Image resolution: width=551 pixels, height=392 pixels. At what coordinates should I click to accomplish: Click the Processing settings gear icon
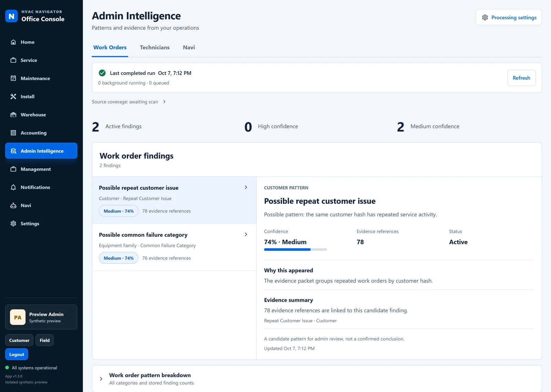485,18
